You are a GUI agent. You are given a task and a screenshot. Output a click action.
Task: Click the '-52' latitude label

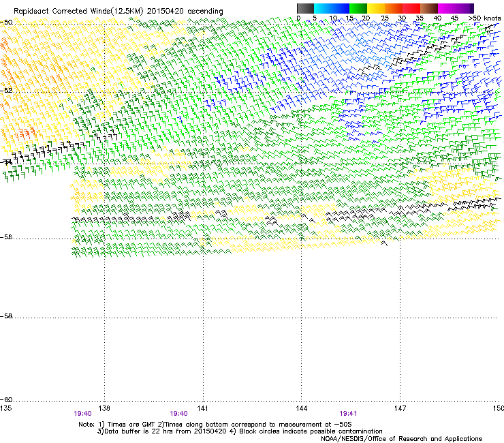click(6, 91)
